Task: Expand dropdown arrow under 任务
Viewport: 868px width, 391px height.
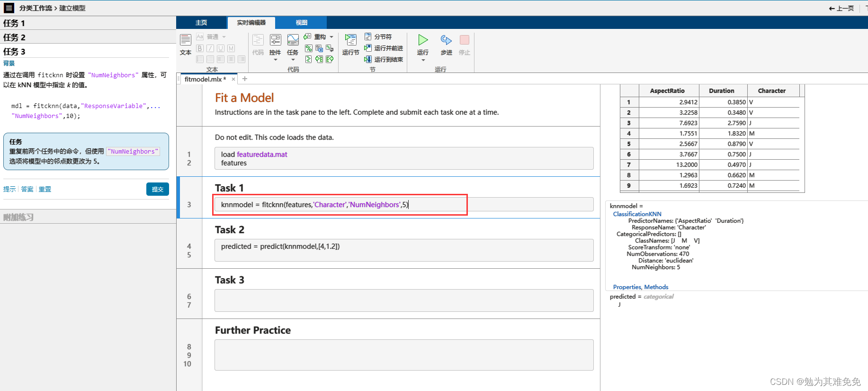Action: point(293,60)
